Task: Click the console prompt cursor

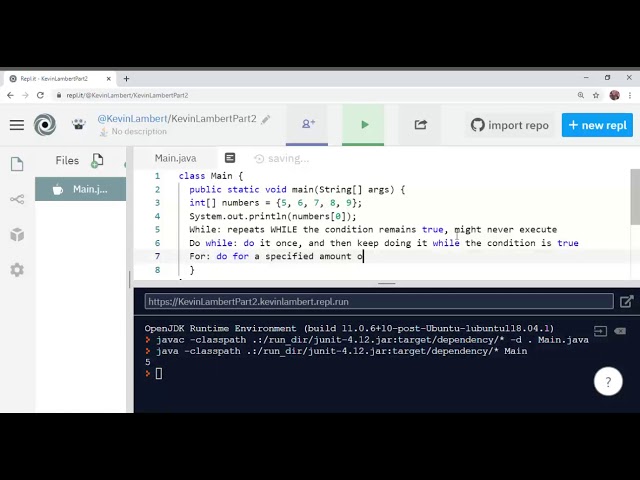Action: (159, 373)
